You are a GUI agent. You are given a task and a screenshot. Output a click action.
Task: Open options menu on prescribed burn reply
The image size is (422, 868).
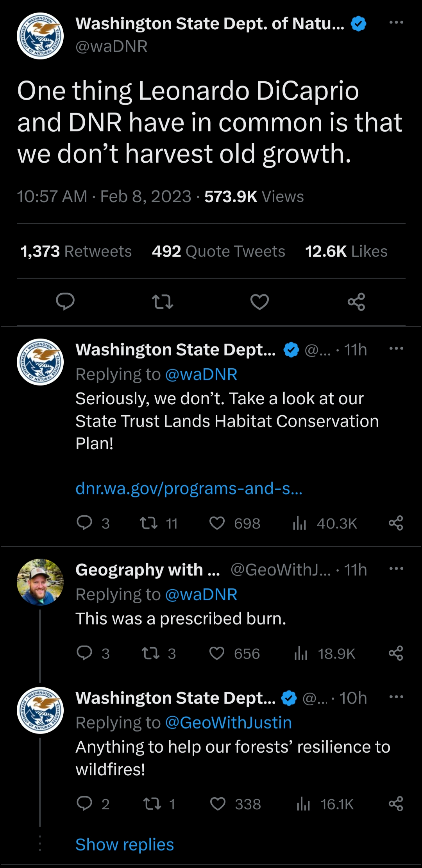[396, 569]
